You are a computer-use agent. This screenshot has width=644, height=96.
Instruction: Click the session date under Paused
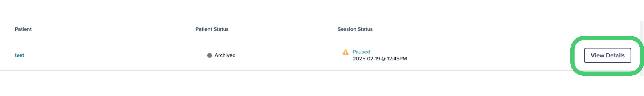[x=379, y=59]
